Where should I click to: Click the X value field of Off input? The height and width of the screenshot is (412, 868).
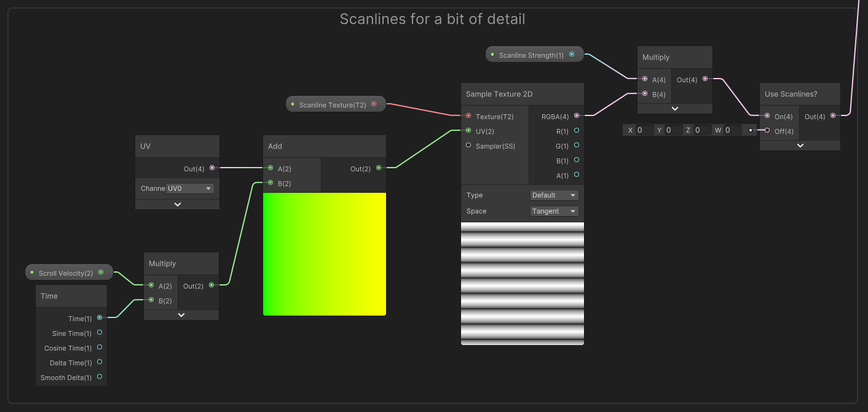(x=644, y=130)
